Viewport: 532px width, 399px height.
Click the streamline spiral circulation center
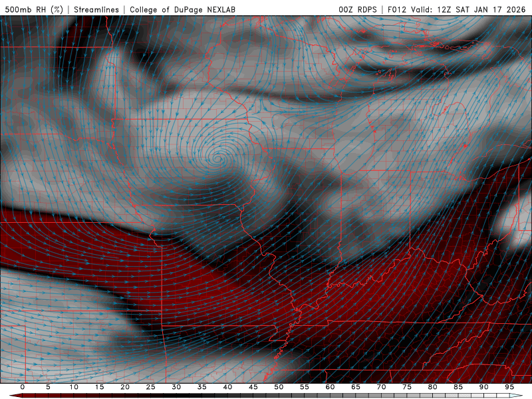click(217, 158)
